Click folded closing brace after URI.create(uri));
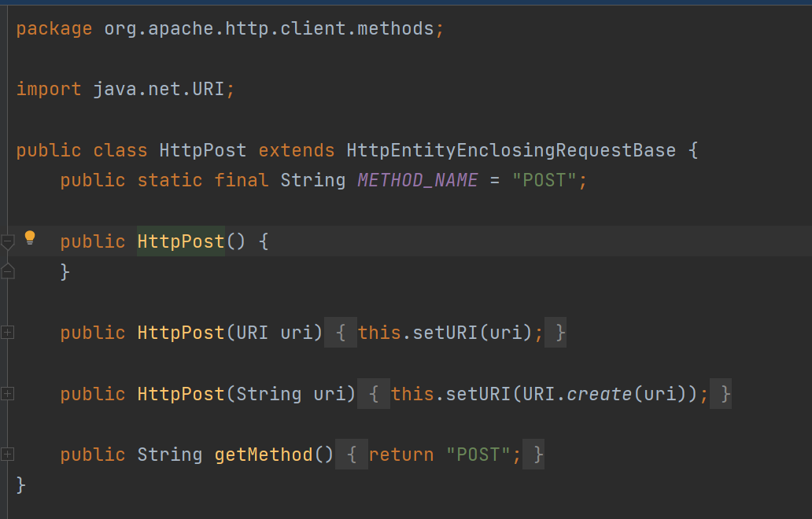812x519 pixels. point(725,393)
